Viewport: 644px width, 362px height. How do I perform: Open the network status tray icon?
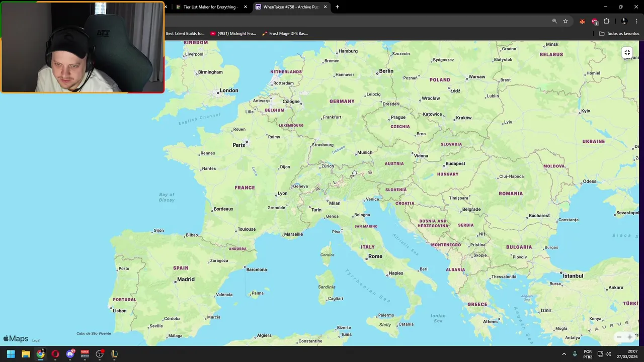[600, 354]
